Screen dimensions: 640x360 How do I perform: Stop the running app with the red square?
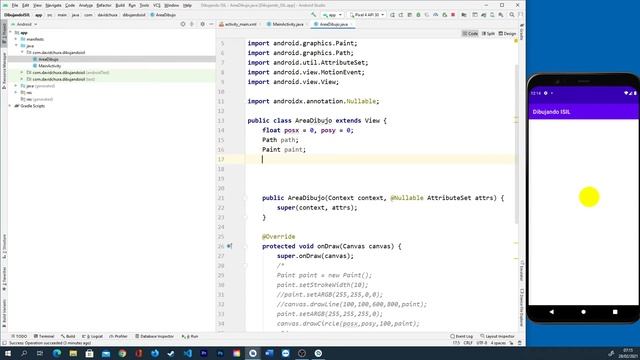coord(453,15)
